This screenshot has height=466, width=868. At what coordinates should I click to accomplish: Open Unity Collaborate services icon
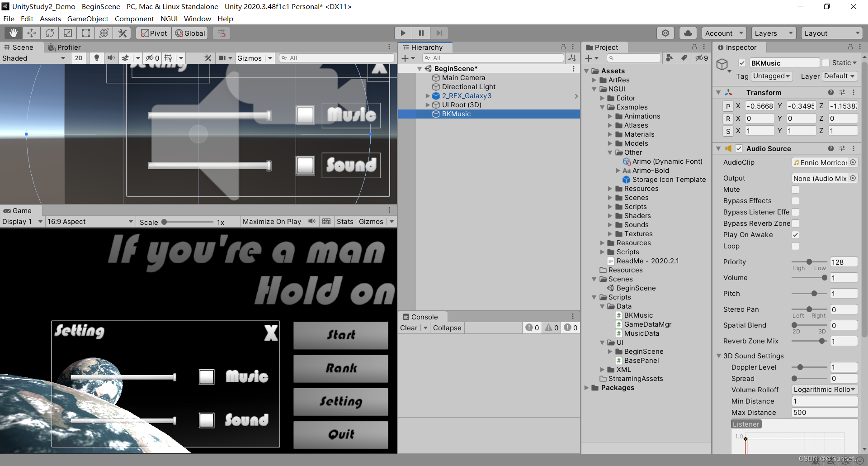coord(665,33)
